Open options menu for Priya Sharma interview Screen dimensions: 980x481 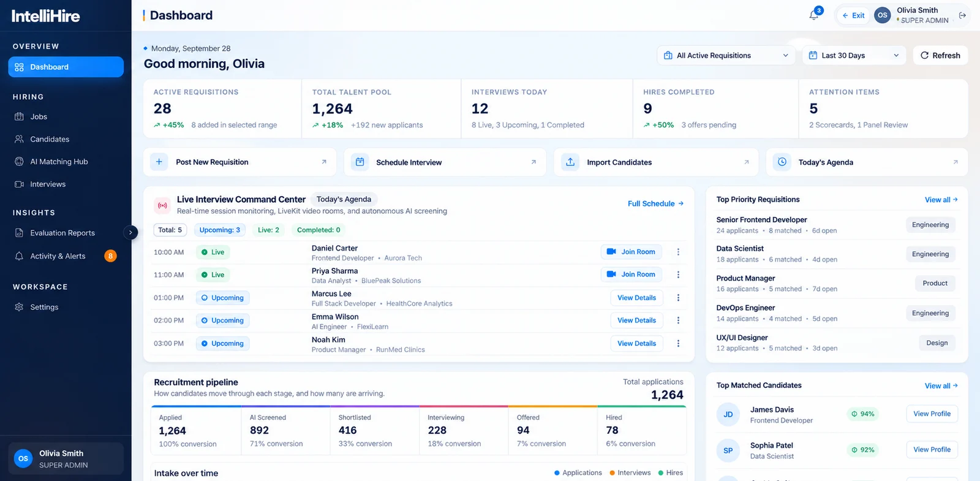pyautogui.click(x=678, y=275)
